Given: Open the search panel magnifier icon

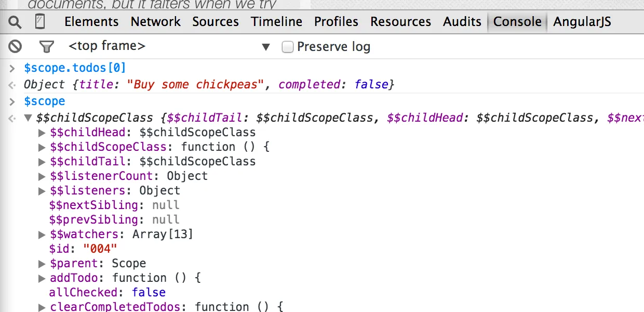Looking at the screenshot, I should pyautogui.click(x=14, y=21).
